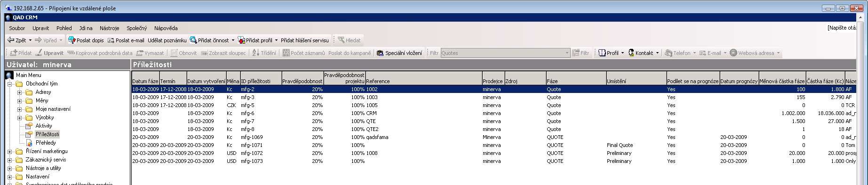Click the Hledat search icon
This screenshot has width=868, height=185.
(x=341, y=40)
